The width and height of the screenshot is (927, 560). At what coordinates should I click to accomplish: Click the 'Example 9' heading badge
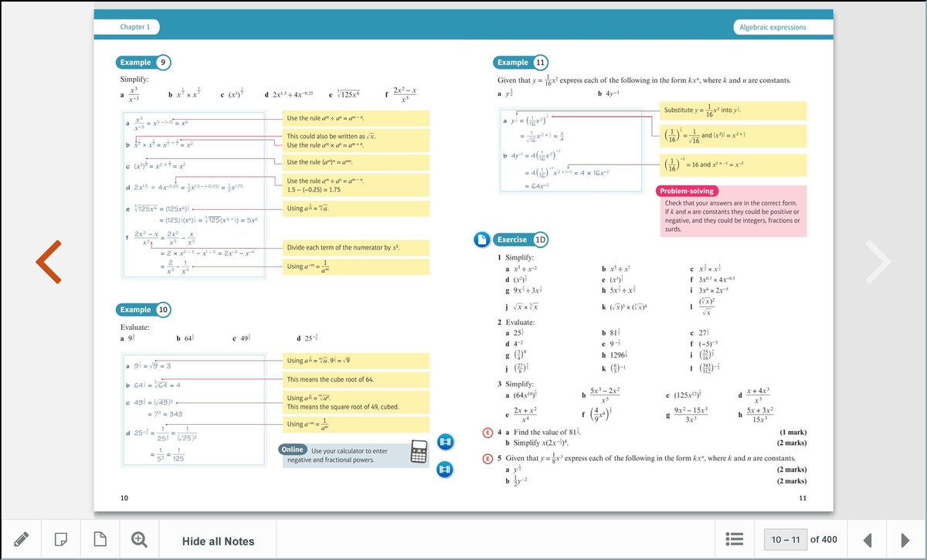pyautogui.click(x=144, y=62)
